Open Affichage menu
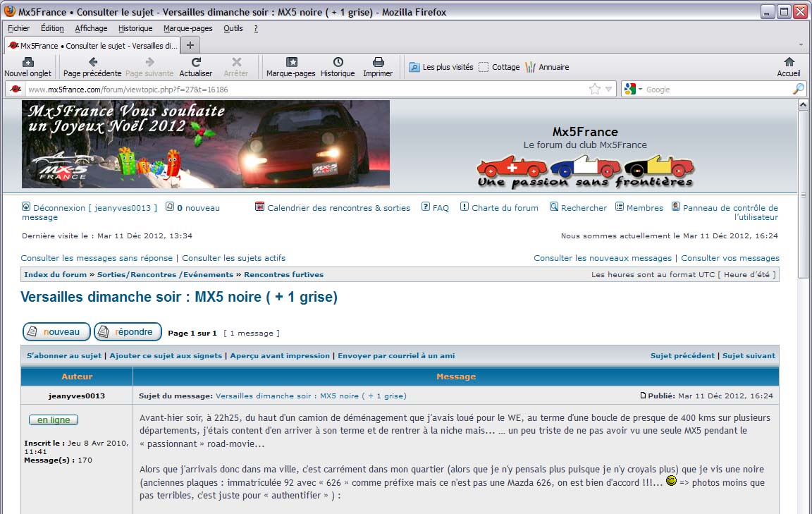Screen dimensions: 812x514 tap(91, 28)
